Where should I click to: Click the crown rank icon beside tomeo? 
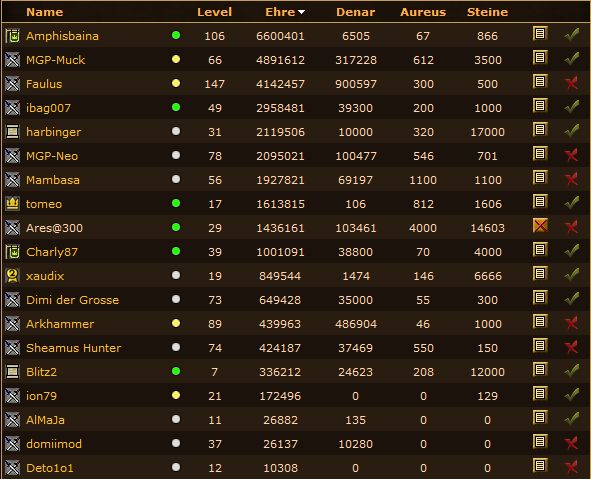tap(12, 204)
